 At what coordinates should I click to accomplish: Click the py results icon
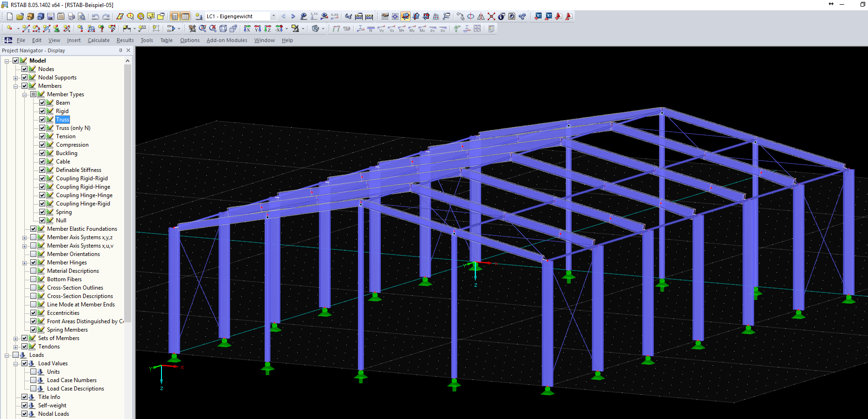pos(433,28)
